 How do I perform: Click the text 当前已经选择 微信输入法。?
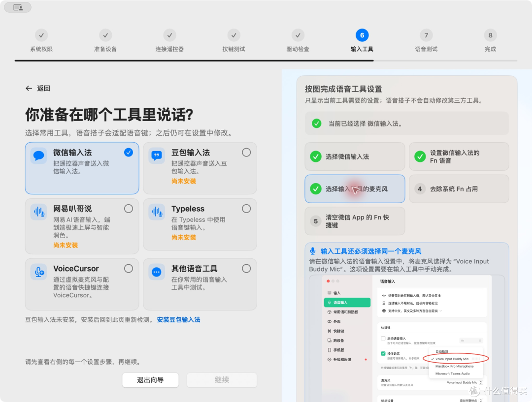pos(366,124)
